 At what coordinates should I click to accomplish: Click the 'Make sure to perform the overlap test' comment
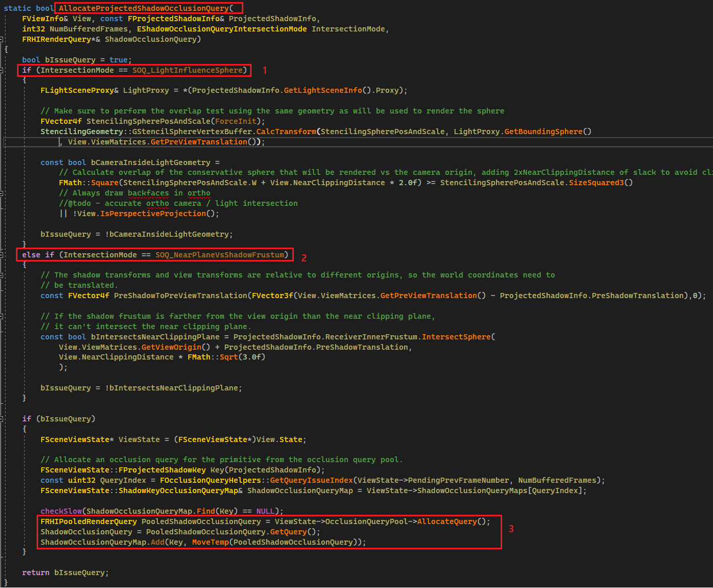pos(272,111)
